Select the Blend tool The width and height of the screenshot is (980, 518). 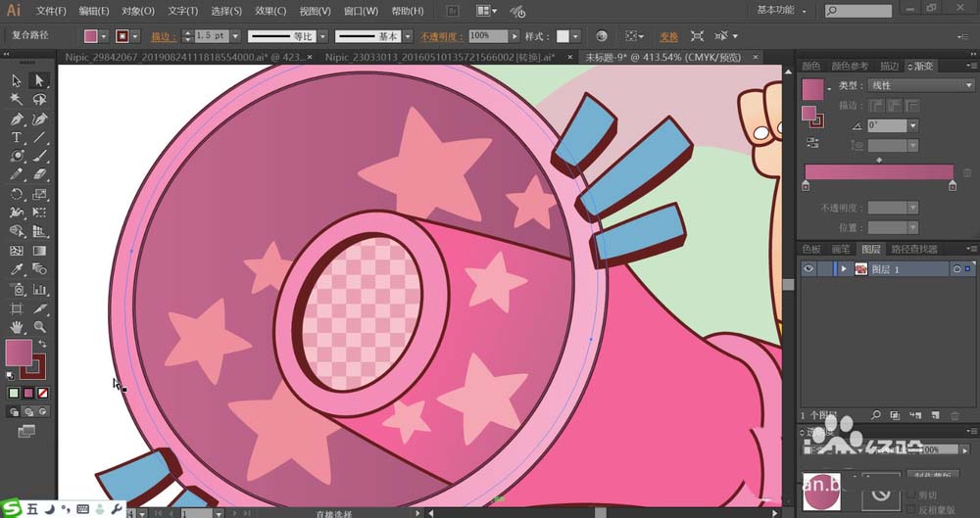click(x=39, y=270)
